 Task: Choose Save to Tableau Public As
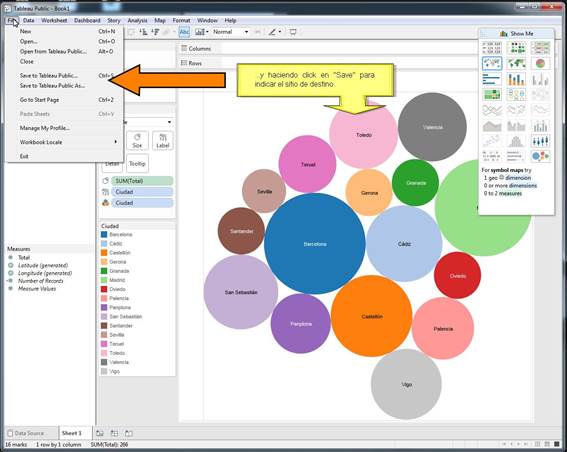click(52, 86)
